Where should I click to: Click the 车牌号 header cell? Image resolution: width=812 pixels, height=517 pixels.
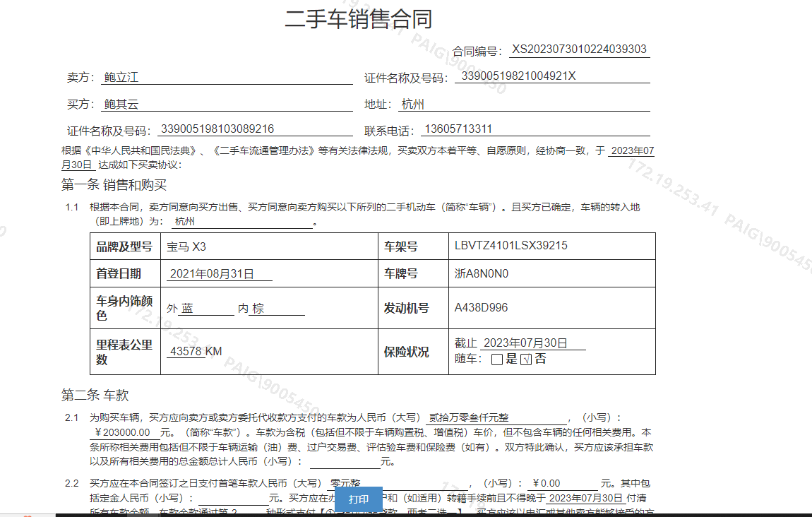click(413, 273)
